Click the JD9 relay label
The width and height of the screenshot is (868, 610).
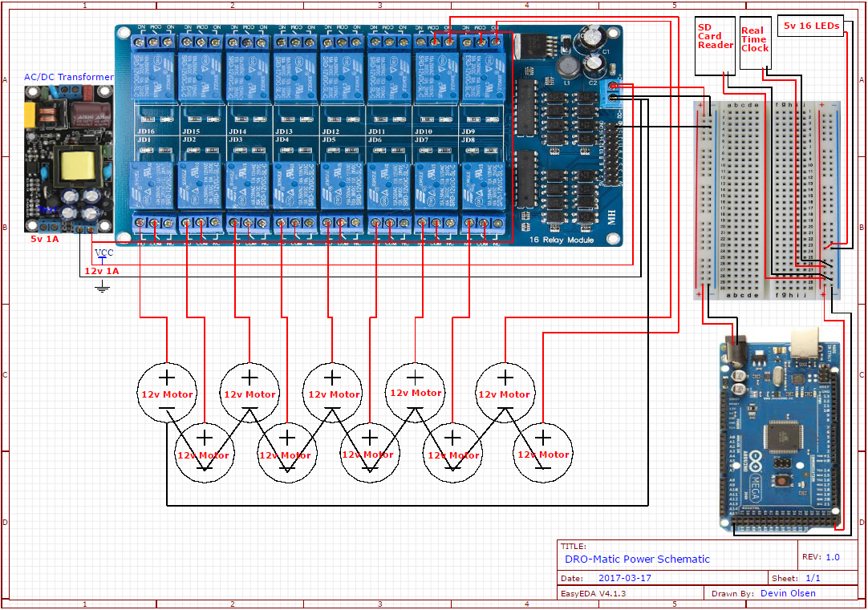(468, 131)
